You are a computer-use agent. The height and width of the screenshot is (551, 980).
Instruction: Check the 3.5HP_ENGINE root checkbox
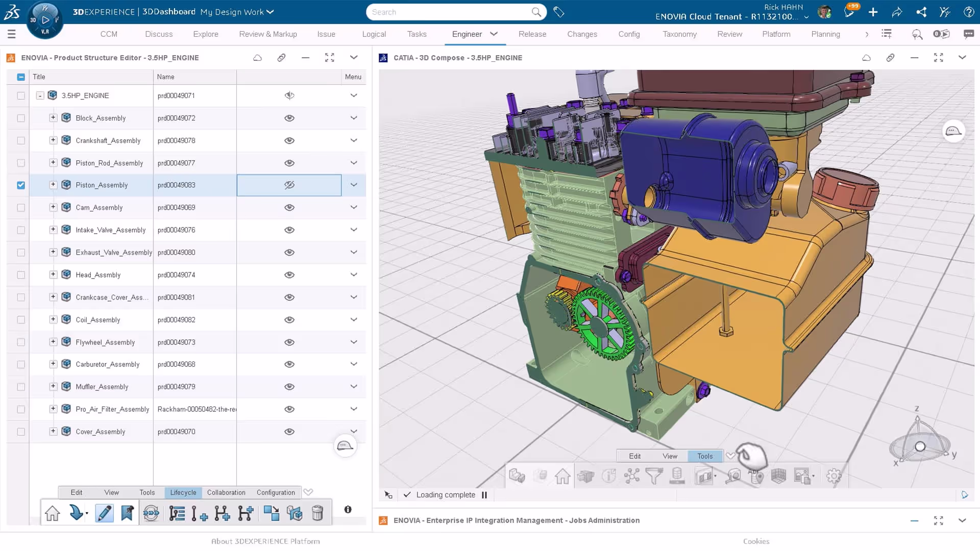pos(21,95)
